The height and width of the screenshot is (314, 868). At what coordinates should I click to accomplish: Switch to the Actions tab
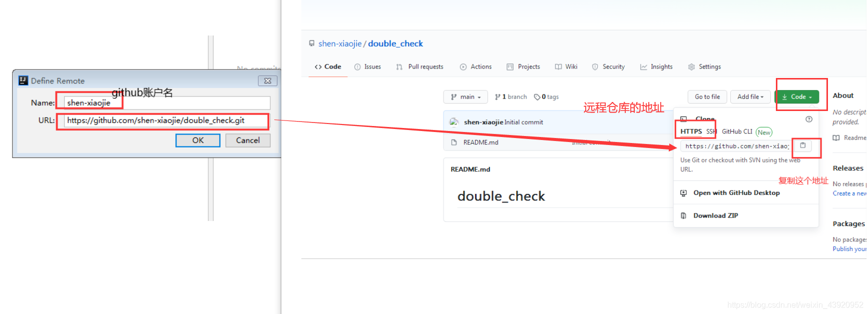[476, 66]
